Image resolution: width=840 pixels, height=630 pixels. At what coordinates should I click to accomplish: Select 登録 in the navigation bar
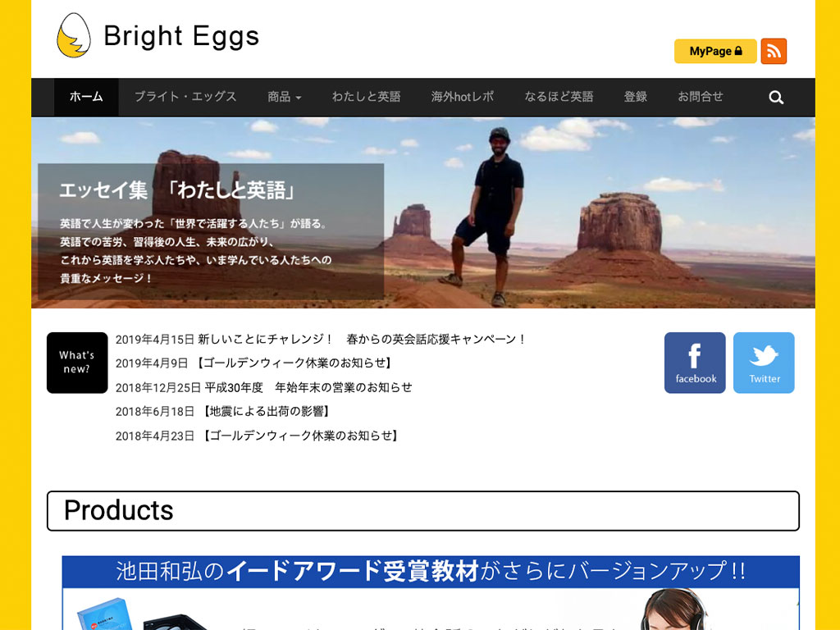point(636,97)
